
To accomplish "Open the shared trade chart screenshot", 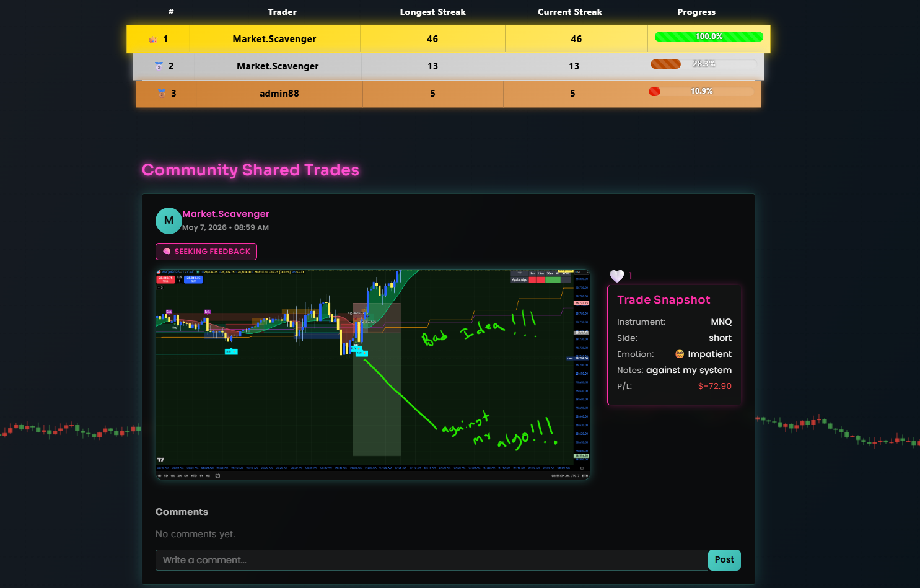I will coord(372,374).
